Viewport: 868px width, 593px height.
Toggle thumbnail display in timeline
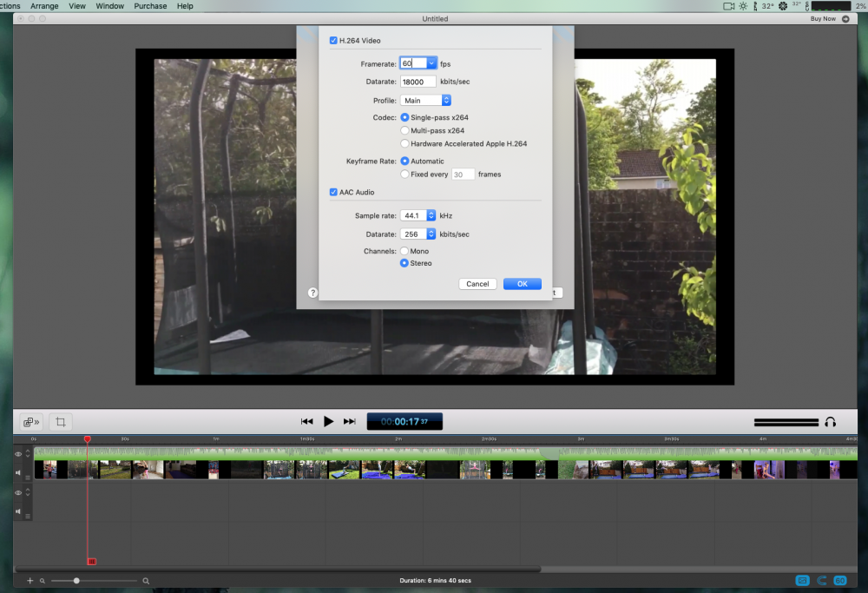(802, 580)
